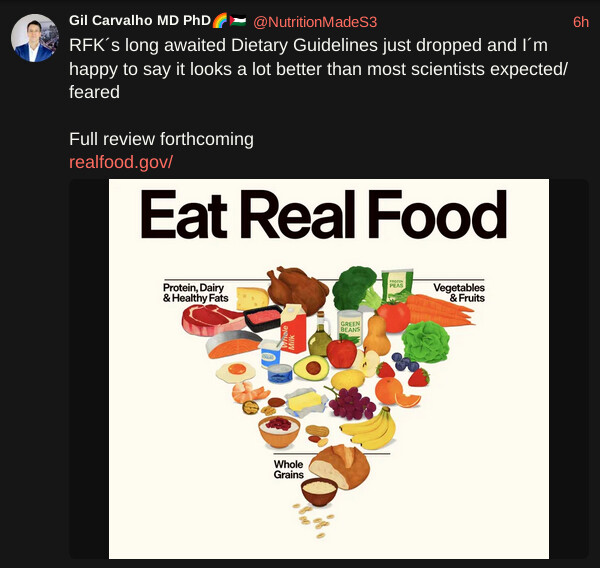Follow the realfood.gov link

(x=121, y=162)
